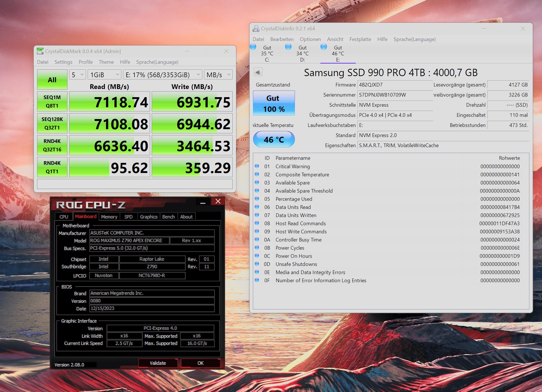Click the Firmware field 4B2QJXD7
The width and height of the screenshot is (542, 392).
tap(395, 85)
